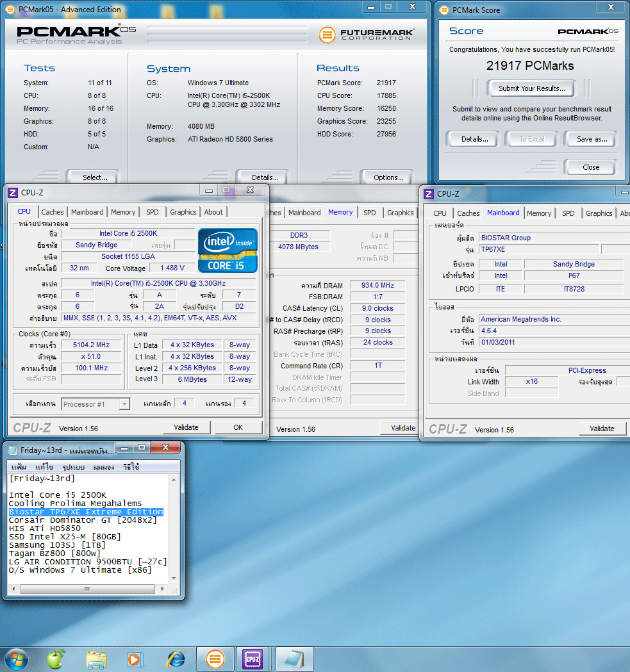Open the Thai View menu (มุมมอง) in Notepad
The height and width of the screenshot is (672, 630).
pyautogui.click(x=103, y=467)
